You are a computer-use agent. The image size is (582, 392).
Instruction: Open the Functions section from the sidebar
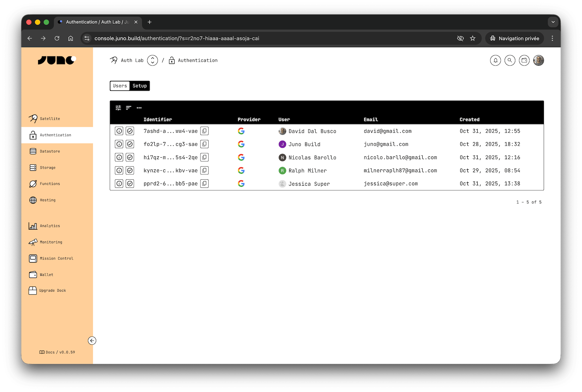(50, 184)
